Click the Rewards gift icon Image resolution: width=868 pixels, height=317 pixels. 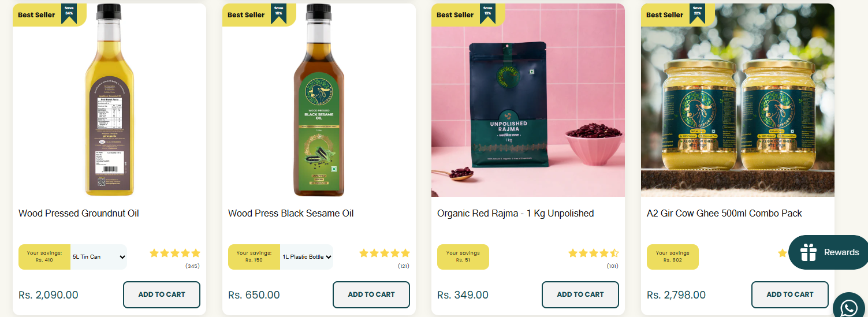[809, 252]
